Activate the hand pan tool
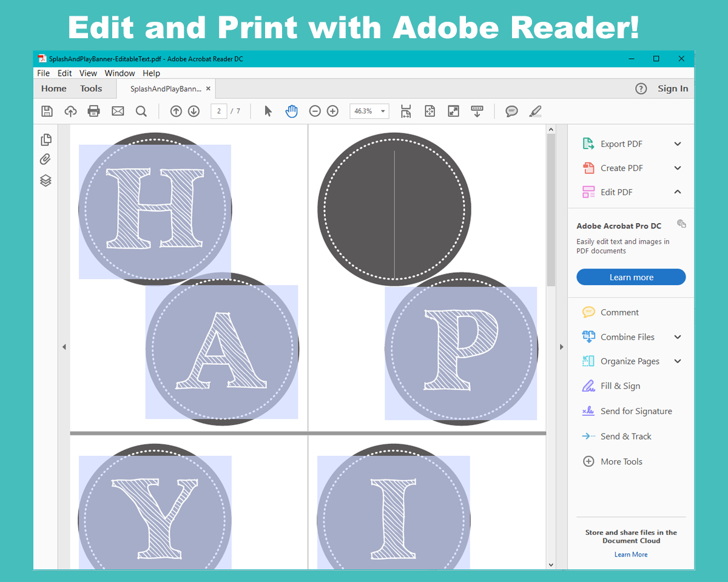728x582 pixels. click(x=292, y=111)
